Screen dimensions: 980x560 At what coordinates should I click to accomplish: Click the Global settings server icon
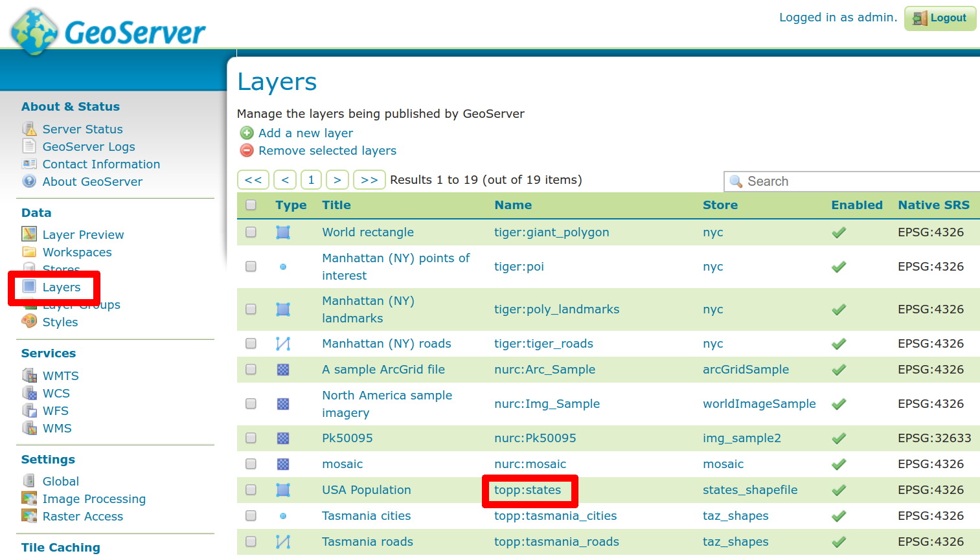coord(29,481)
